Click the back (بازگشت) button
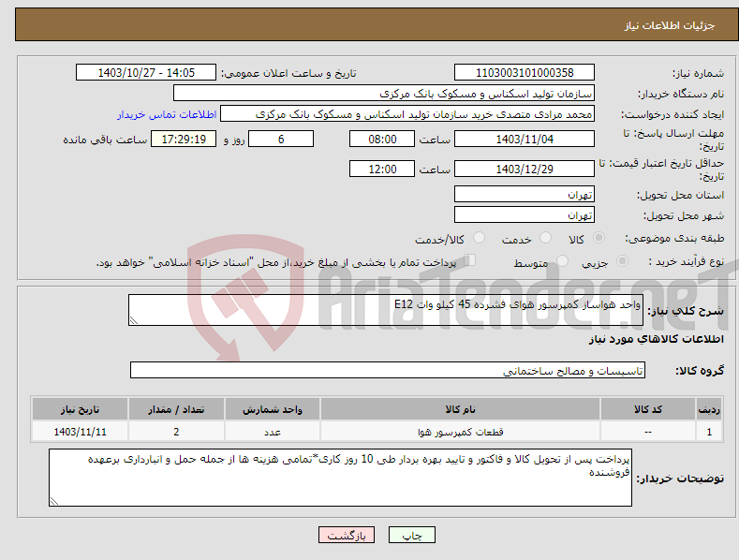The image size is (739, 560). [347, 535]
